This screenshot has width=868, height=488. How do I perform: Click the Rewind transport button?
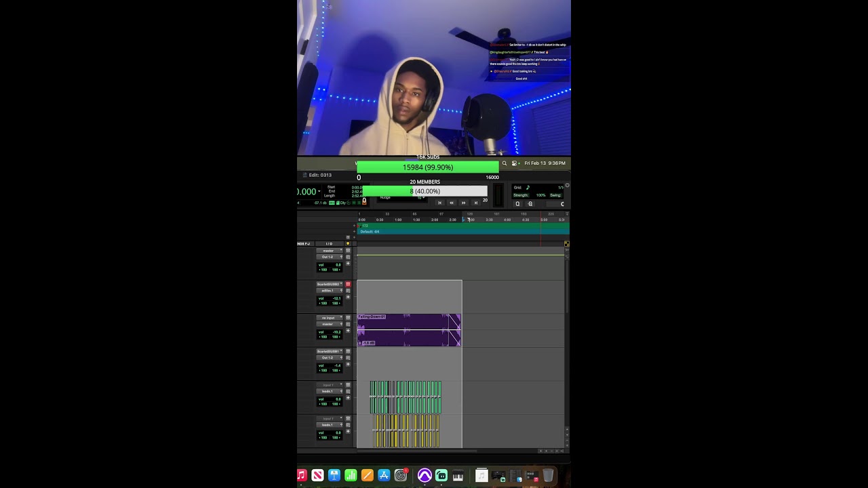tap(452, 203)
